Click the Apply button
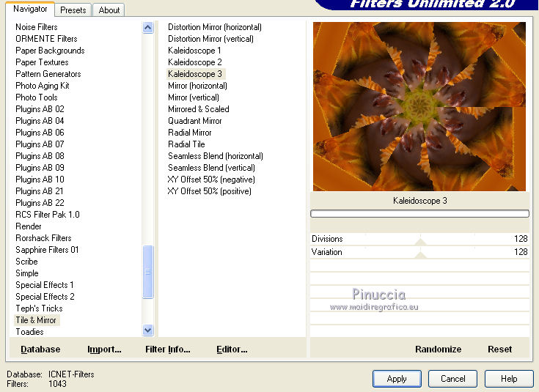Screen dimensions: 539x392 click(397, 379)
